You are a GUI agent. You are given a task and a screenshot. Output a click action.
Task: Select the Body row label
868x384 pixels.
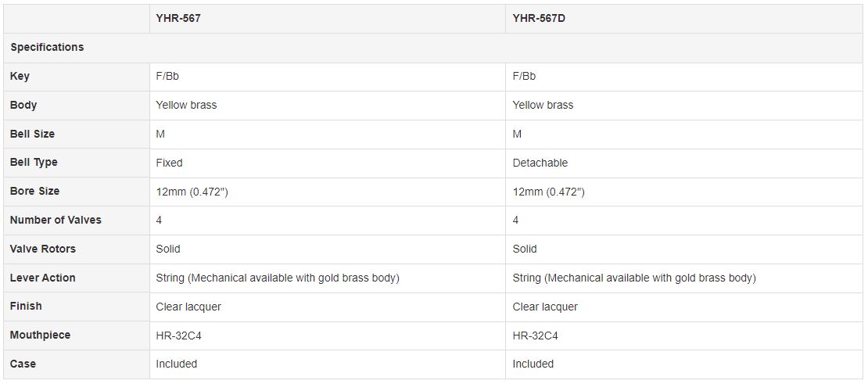[23, 105]
